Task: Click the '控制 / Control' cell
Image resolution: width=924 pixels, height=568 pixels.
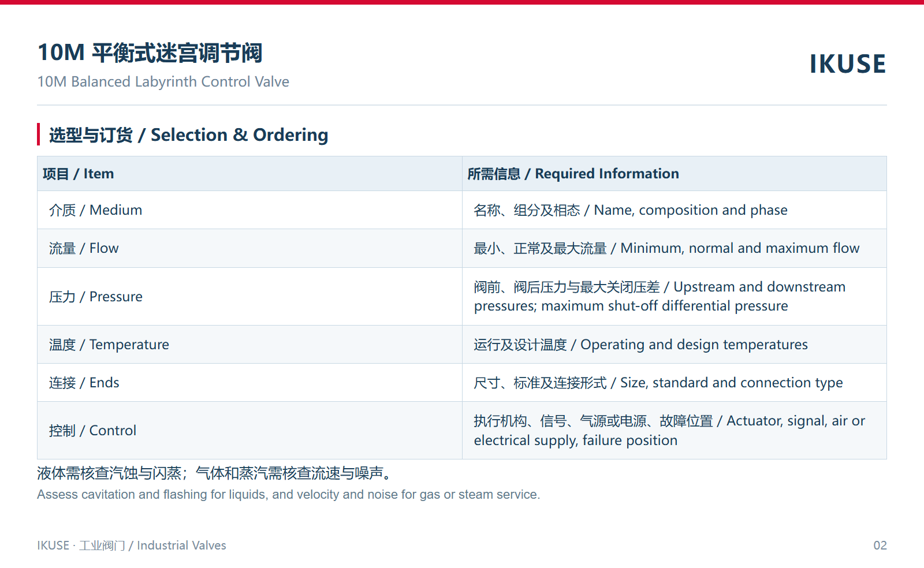Action: tap(249, 431)
